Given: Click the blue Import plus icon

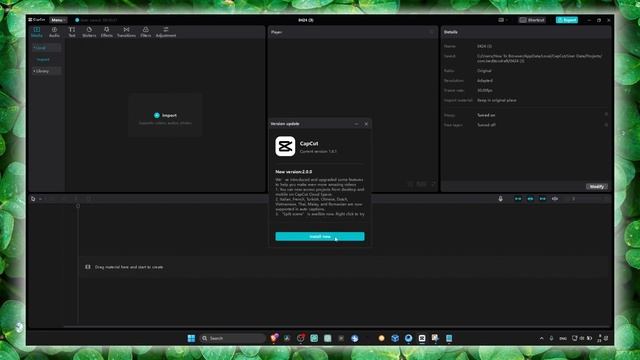Looking at the screenshot, I should 157,116.
